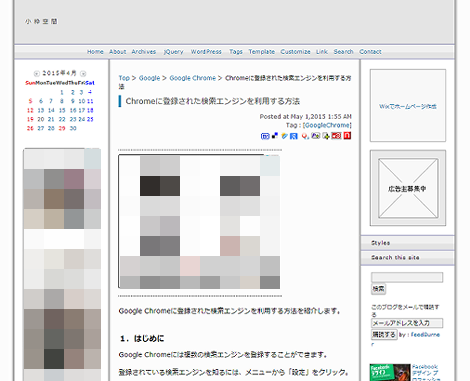Viewport: 470px width, 381px height.
Task: Click the blue Hatena Bookmark B! icon
Action: click(x=265, y=136)
